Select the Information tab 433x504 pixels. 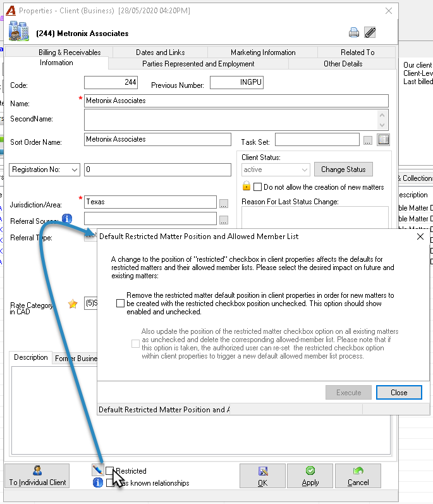click(x=56, y=63)
